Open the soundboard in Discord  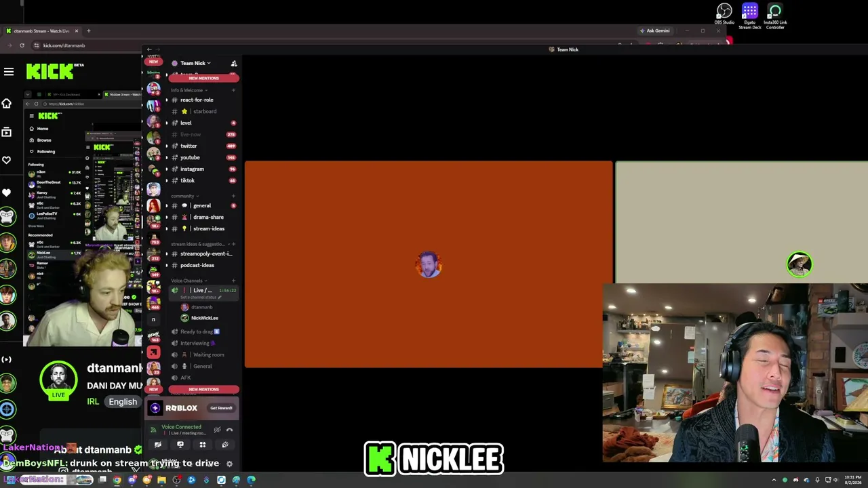click(225, 445)
